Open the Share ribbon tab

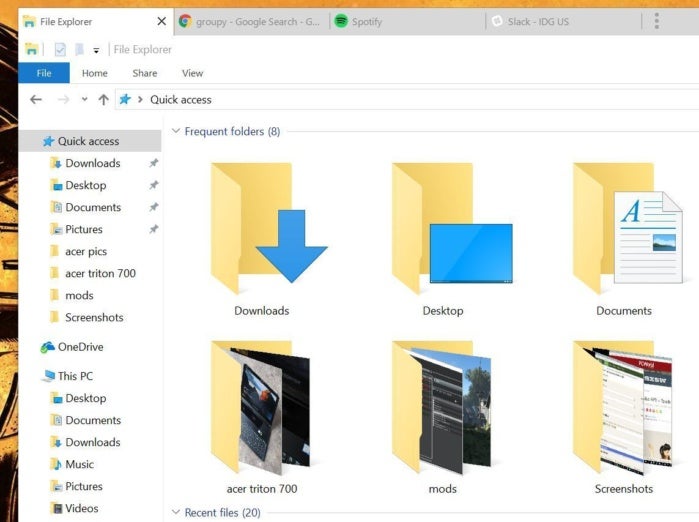click(145, 73)
